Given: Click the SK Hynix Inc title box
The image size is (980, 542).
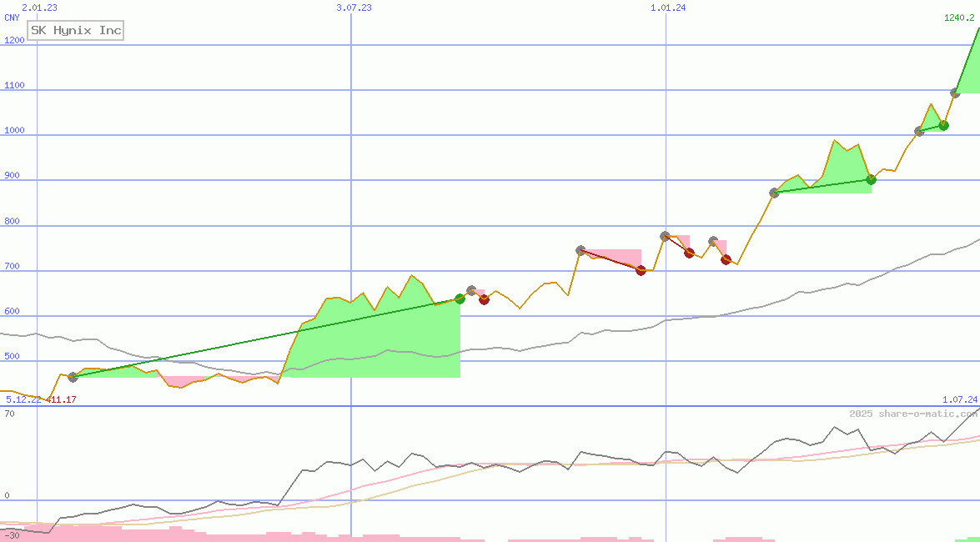Looking at the screenshot, I should (x=75, y=30).
